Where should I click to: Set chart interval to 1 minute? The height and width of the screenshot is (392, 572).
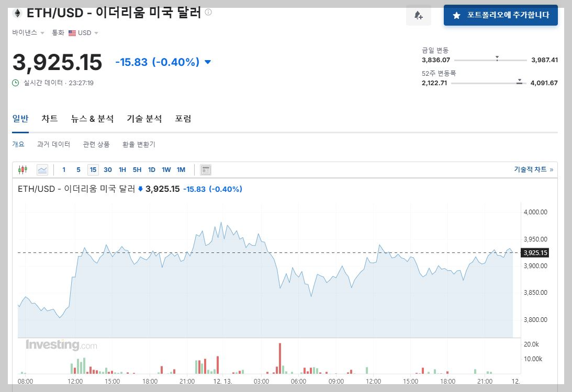click(64, 170)
